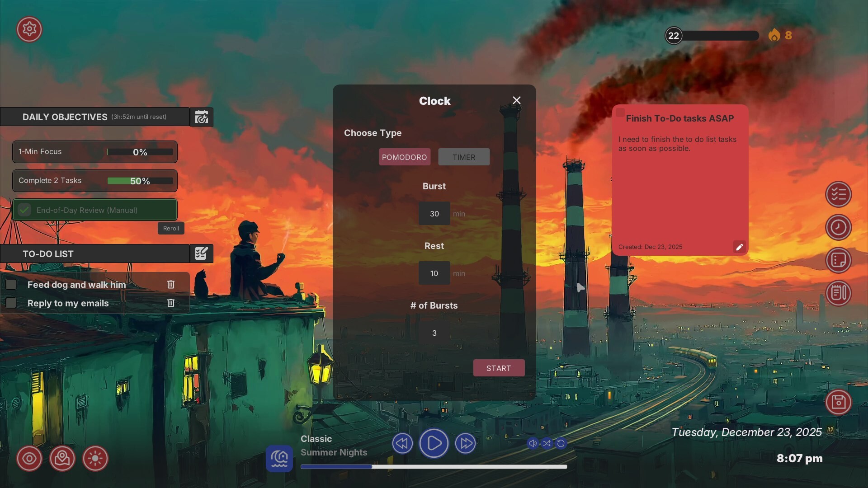Click the music progress bar to seek
The image size is (868, 488).
[x=434, y=467]
